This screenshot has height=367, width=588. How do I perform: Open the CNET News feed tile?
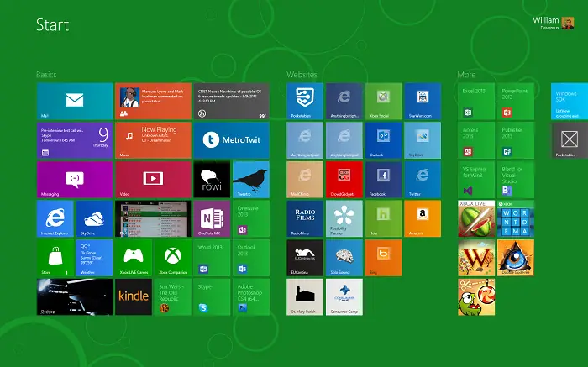point(231,102)
